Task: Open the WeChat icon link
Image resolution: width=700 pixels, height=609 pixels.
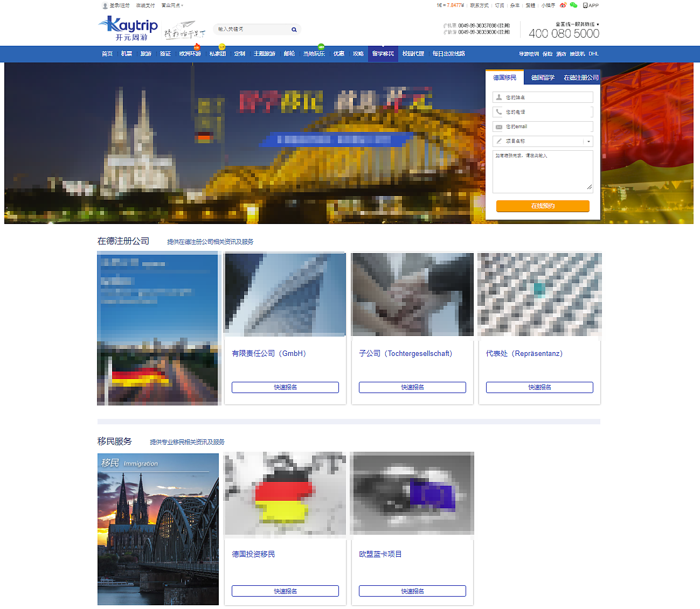Action: coord(573,5)
